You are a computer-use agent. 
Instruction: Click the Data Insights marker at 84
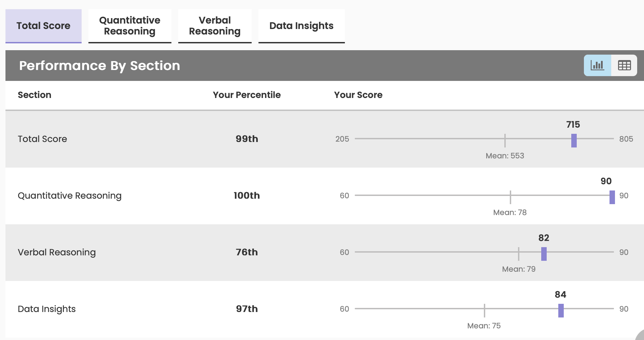(561, 309)
